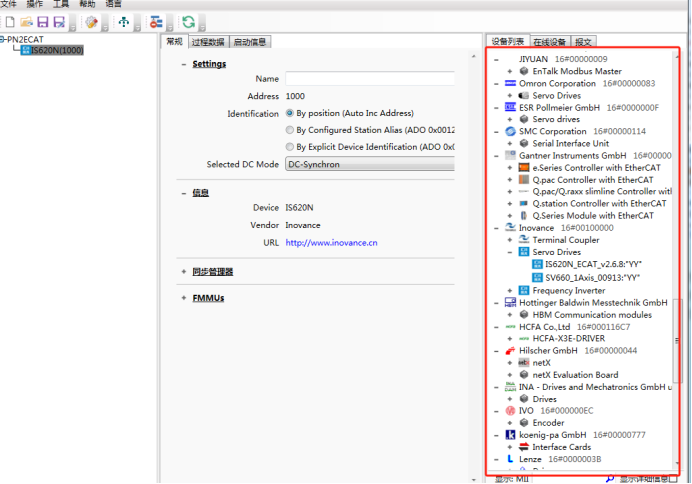Select the Encoder item under IVO

click(x=548, y=423)
